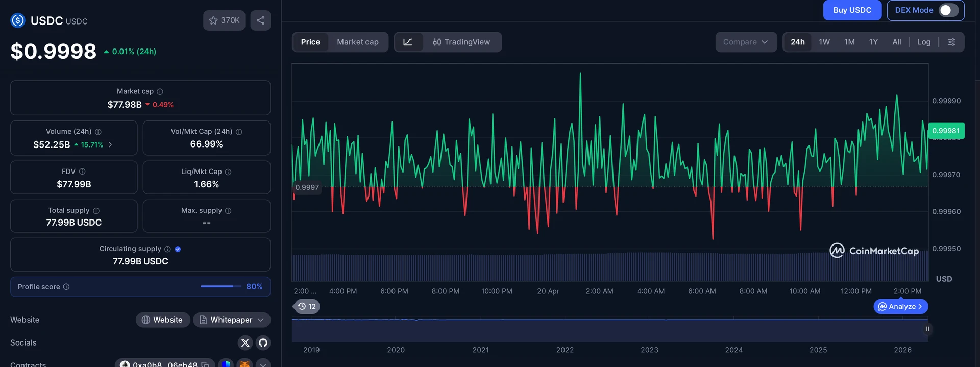
Task: Open chart settings sliders icon
Action: [951, 42]
